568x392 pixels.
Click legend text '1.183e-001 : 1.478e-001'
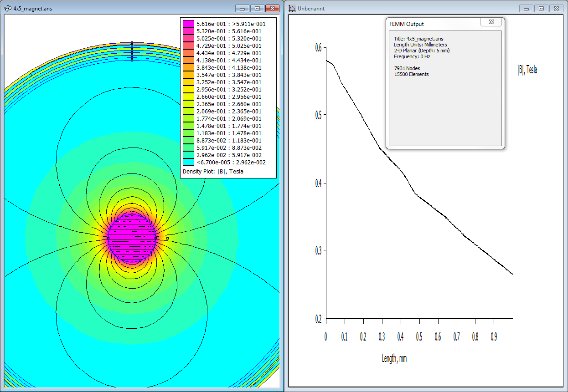tap(229, 133)
